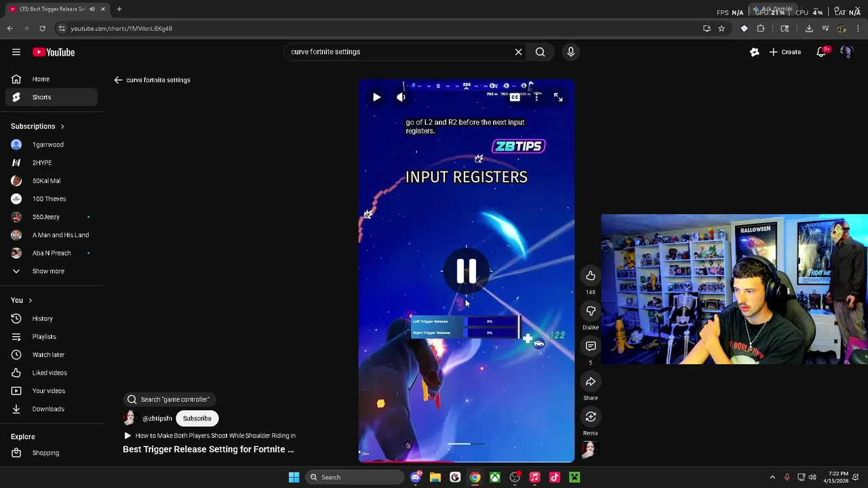Select Shorts in the sidebar

(x=52, y=97)
